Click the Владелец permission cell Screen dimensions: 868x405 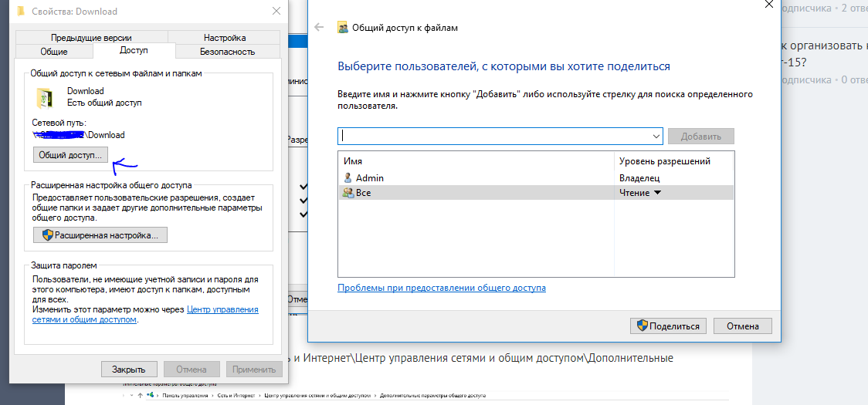point(639,178)
